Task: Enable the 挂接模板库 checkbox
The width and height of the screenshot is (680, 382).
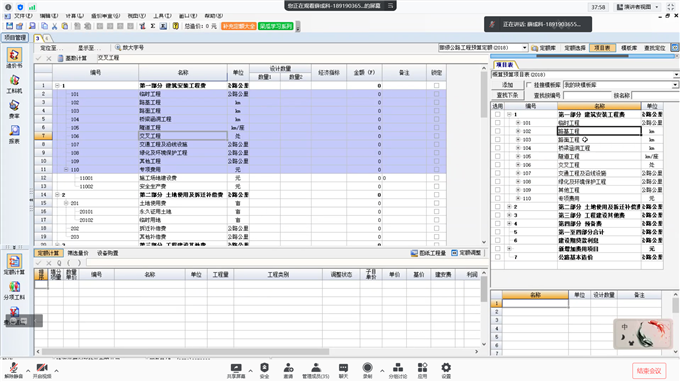Action: click(x=529, y=85)
